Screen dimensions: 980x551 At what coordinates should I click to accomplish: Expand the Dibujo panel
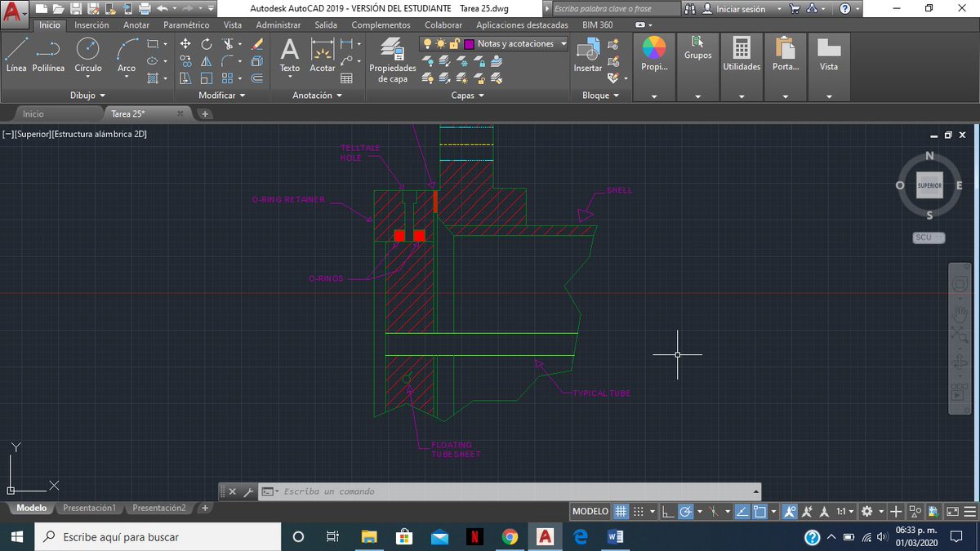87,96
